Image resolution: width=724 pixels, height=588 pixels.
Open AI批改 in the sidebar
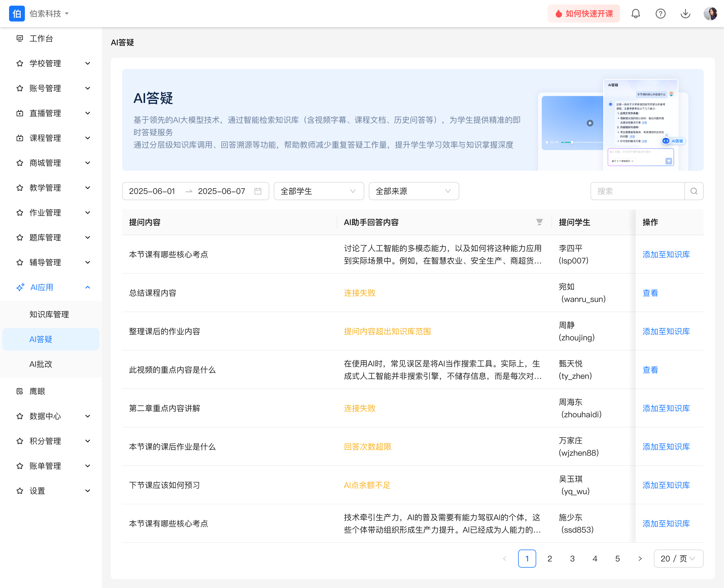41,364
